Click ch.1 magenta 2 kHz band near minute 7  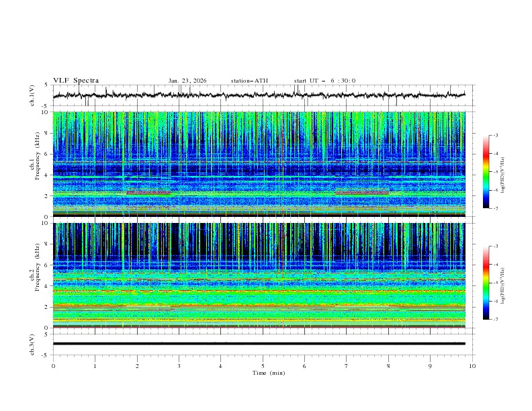(x=361, y=193)
